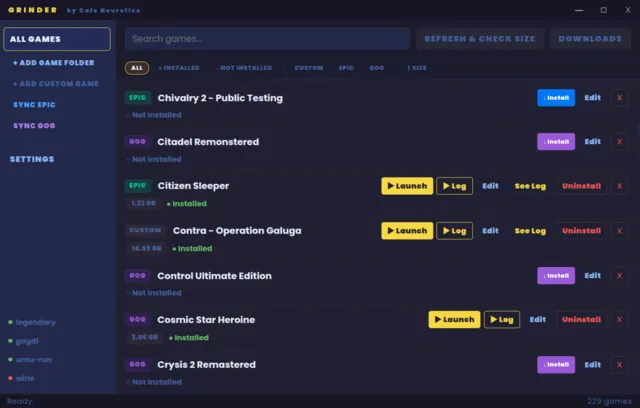Uninstall Citizen Sleeper

click(x=581, y=186)
